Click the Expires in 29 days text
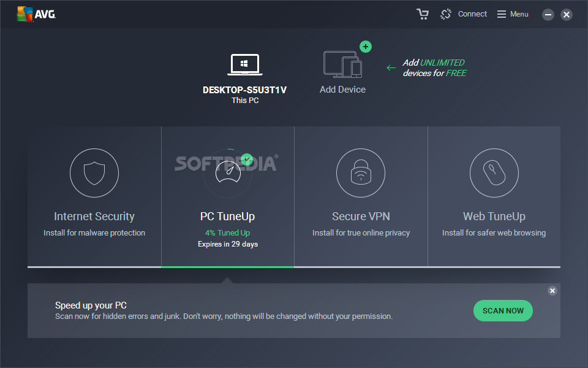The image size is (588, 368). pyautogui.click(x=228, y=244)
